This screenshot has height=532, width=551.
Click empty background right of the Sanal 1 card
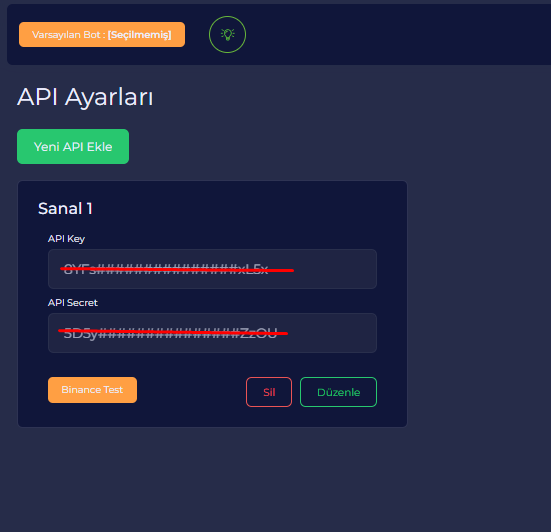478,302
